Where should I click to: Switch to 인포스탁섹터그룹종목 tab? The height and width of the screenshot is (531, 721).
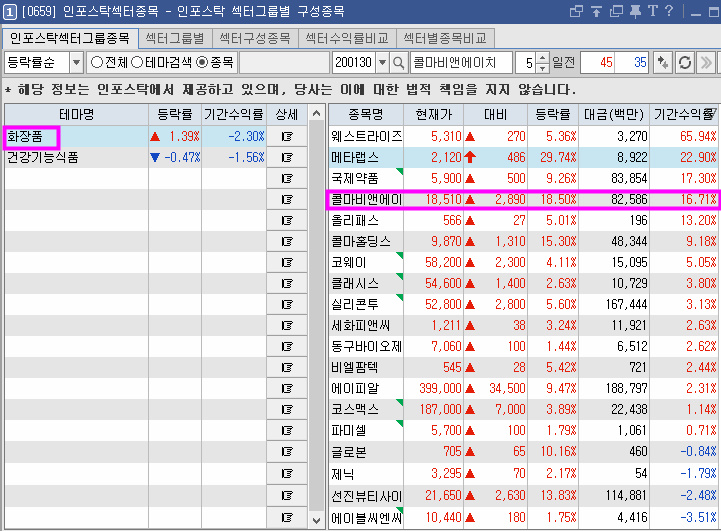coord(70,38)
